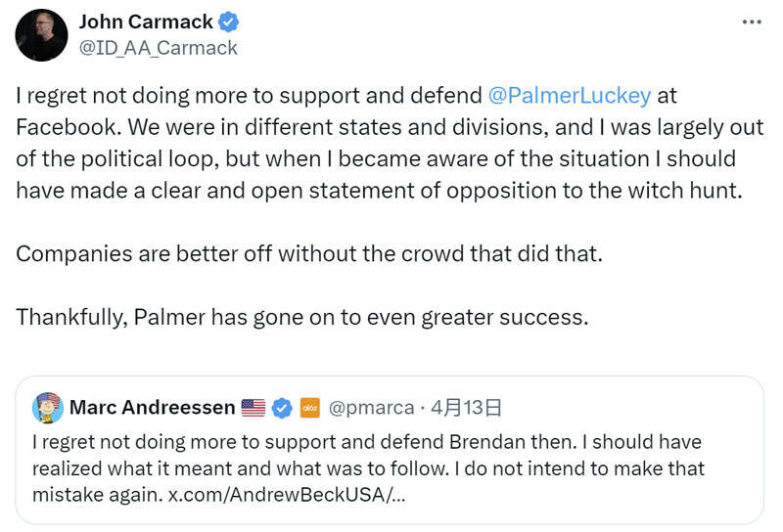
Task: Click John Carmack's profile avatar
Action: pyautogui.click(x=41, y=34)
